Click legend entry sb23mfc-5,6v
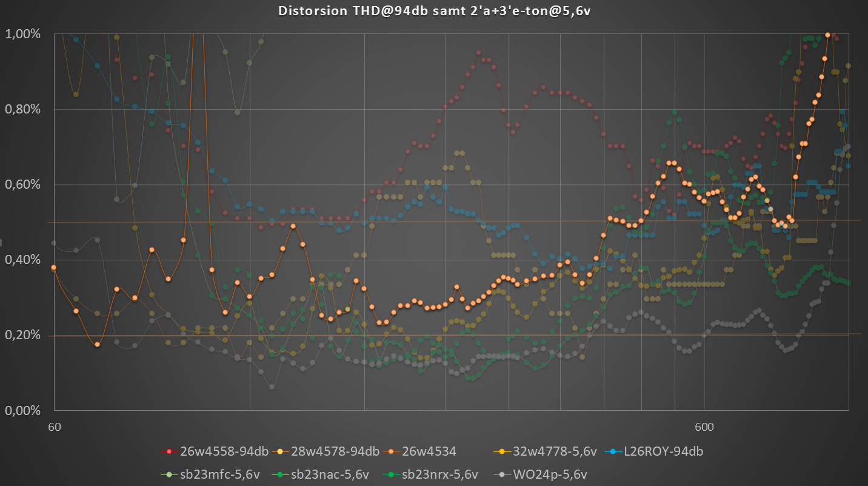 (210, 474)
